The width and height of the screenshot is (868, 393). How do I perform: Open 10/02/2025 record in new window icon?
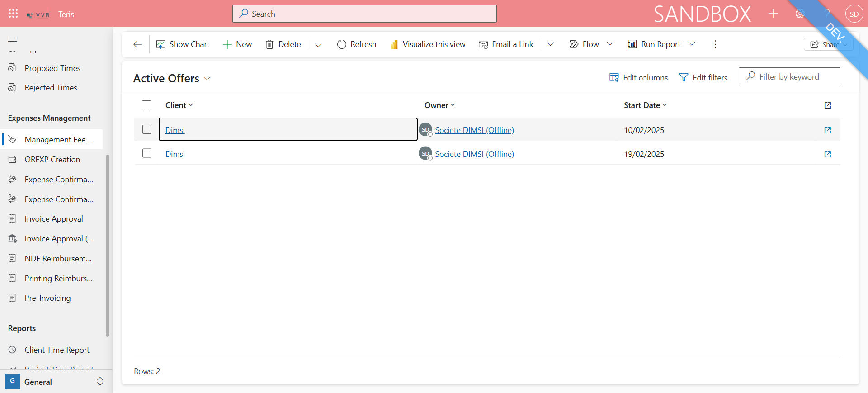pyautogui.click(x=828, y=130)
